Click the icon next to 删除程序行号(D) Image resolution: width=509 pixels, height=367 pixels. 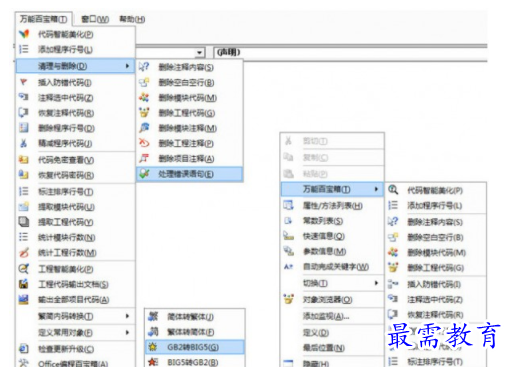(x=23, y=128)
